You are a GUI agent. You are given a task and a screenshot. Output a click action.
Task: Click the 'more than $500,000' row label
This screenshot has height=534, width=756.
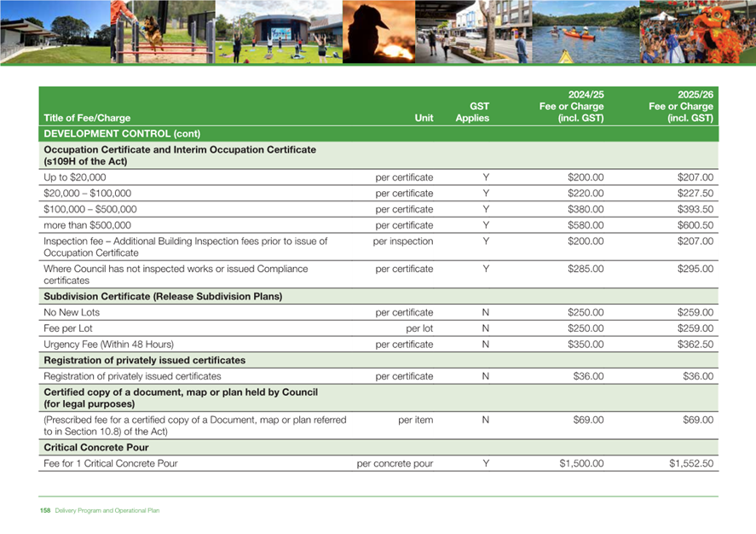(x=88, y=225)
